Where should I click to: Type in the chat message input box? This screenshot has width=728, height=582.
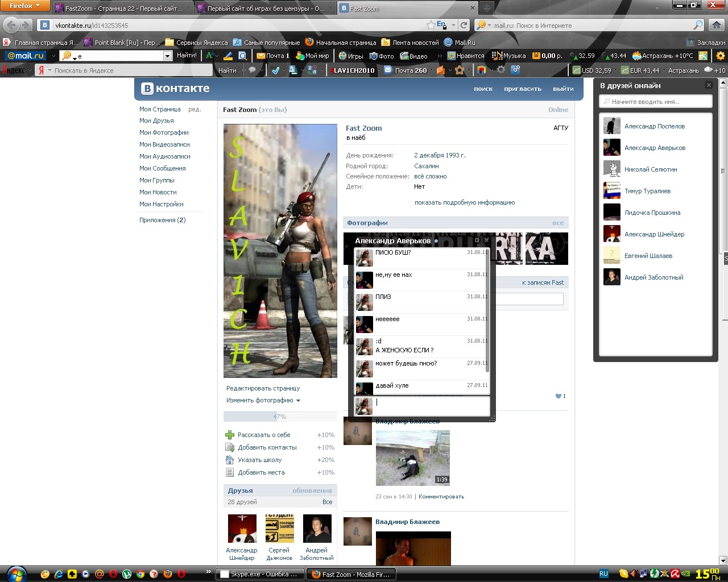coord(432,405)
